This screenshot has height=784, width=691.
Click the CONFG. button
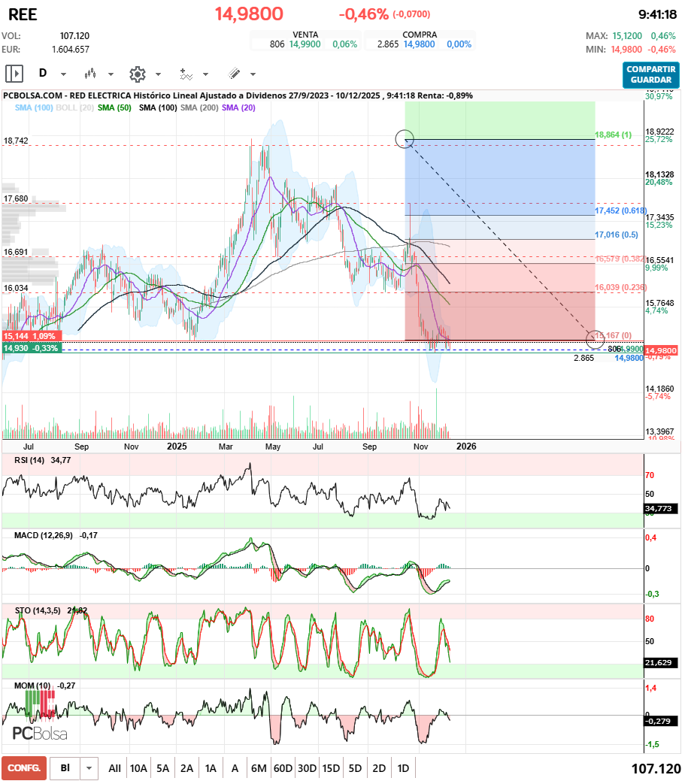(24, 768)
